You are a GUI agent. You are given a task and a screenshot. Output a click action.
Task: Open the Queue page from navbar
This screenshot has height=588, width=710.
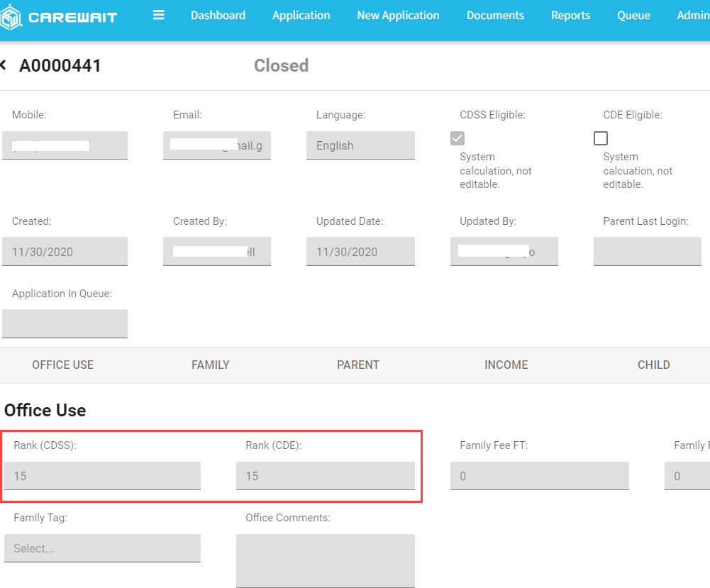[x=633, y=15]
